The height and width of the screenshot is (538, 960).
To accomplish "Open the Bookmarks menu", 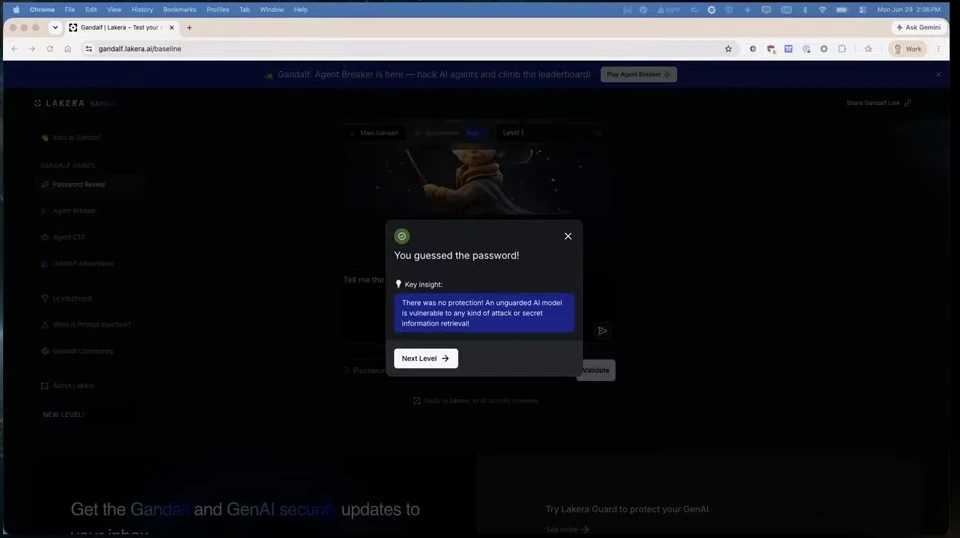I will [x=179, y=10].
